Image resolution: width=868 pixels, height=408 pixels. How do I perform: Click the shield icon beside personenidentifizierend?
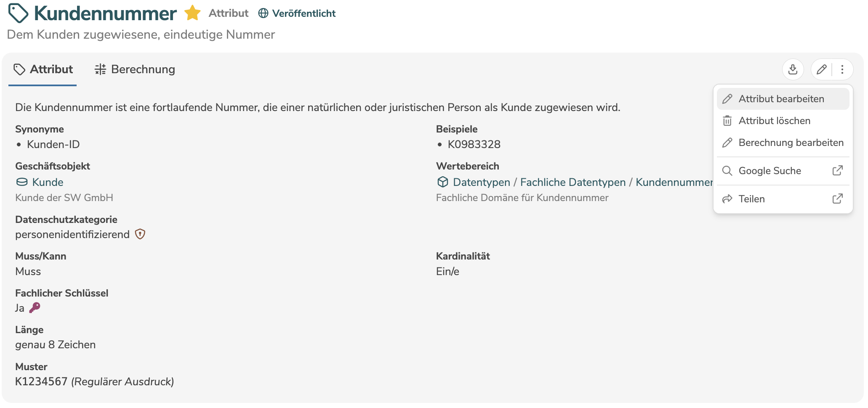pyautogui.click(x=140, y=234)
